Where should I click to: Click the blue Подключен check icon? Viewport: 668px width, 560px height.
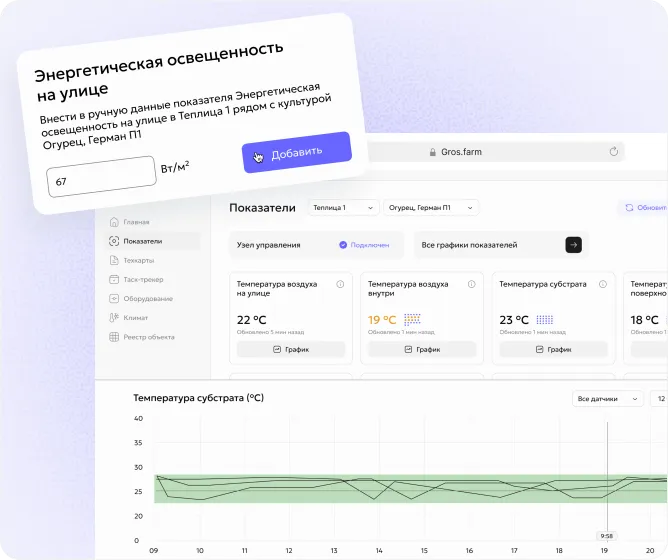pos(343,245)
